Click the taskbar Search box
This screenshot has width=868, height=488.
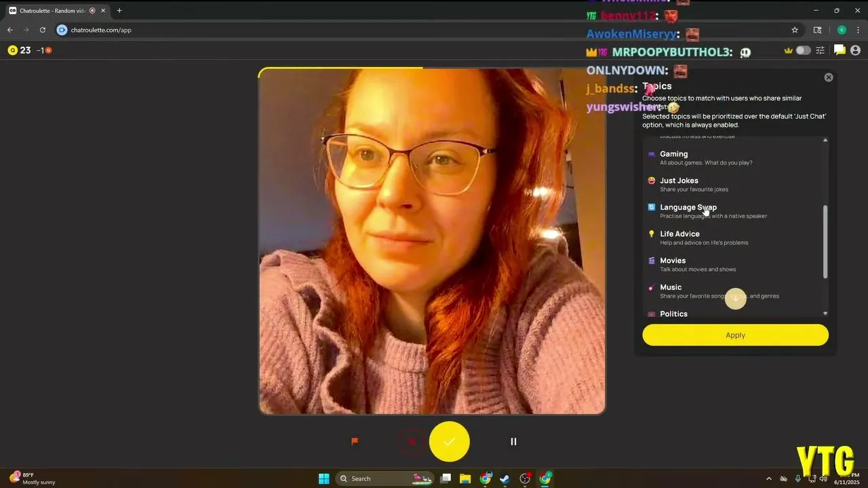tap(385, 479)
